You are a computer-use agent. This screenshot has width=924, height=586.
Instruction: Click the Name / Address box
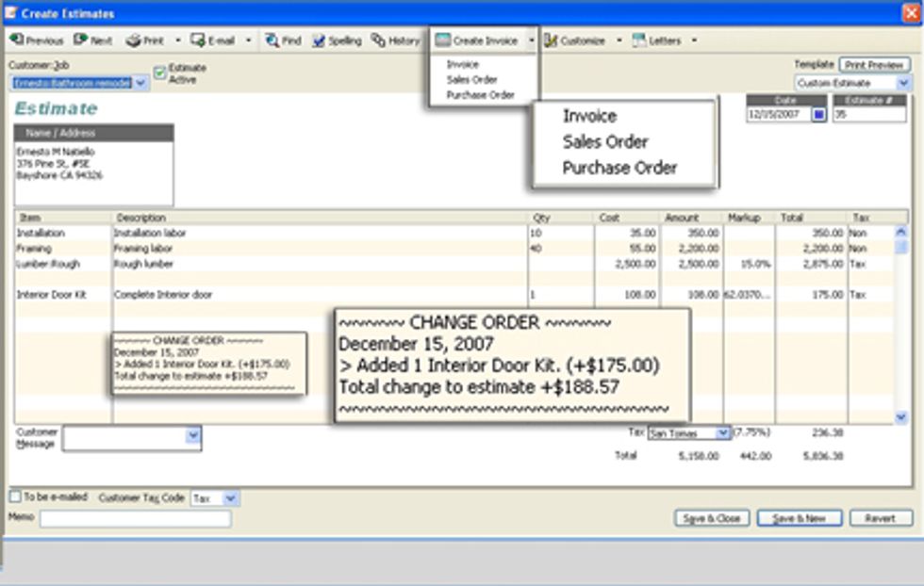click(93, 165)
